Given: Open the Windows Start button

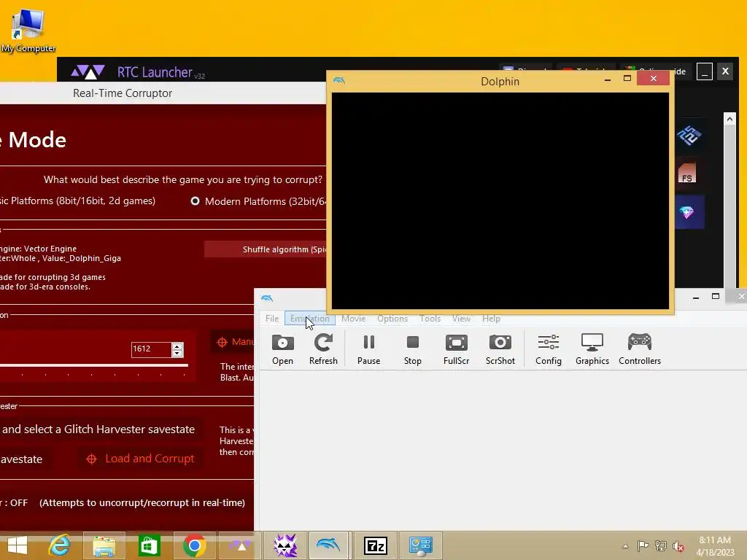Looking at the screenshot, I should [x=18, y=545].
